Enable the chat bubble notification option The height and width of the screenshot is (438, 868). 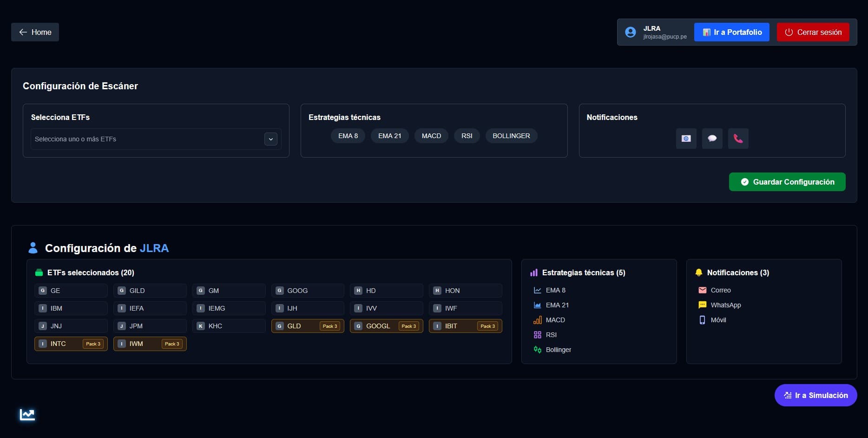(712, 139)
